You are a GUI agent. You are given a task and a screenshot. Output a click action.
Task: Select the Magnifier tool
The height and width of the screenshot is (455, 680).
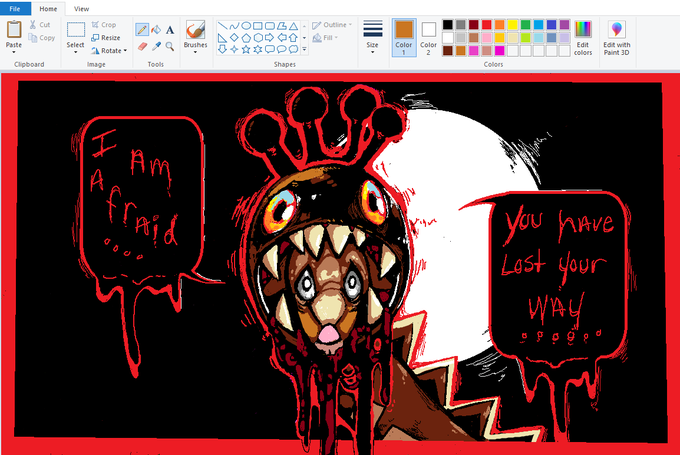point(170,46)
